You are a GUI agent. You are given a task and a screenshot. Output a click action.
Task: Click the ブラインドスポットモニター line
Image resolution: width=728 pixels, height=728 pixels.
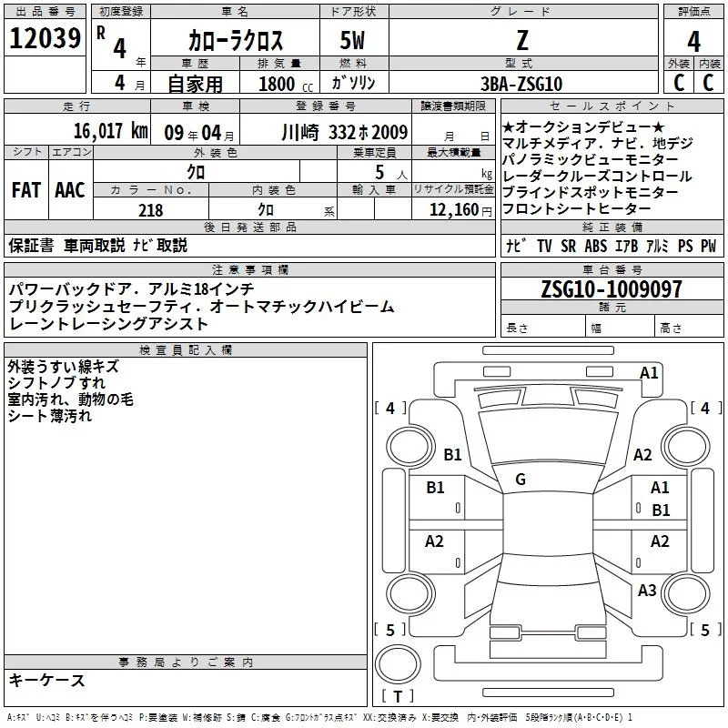pyautogui.click(x=590, y=192)
